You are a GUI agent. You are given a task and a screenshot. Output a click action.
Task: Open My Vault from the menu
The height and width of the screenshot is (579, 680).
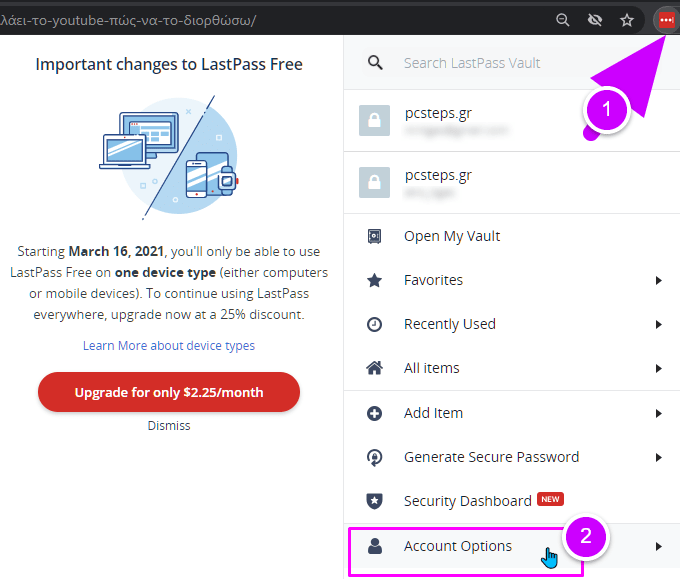click(x=512, y=236)
